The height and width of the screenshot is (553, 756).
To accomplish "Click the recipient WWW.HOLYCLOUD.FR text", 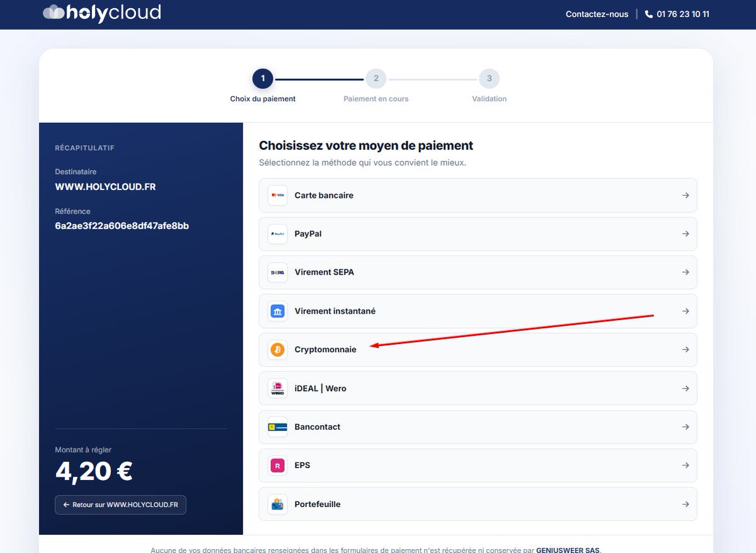I will click(105, 187).
